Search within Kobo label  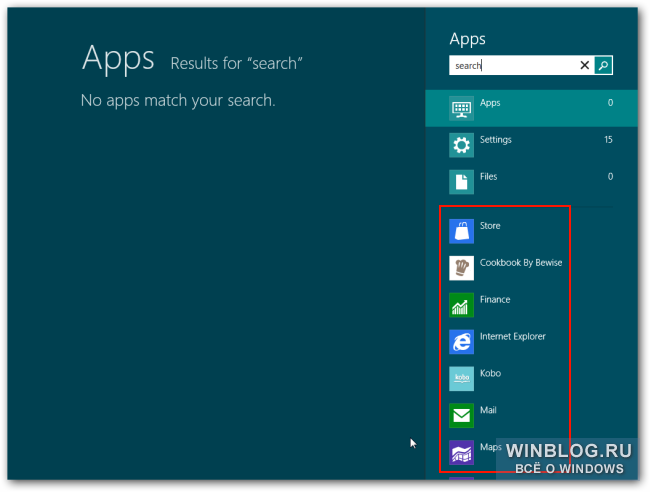(x=490, y=373)
